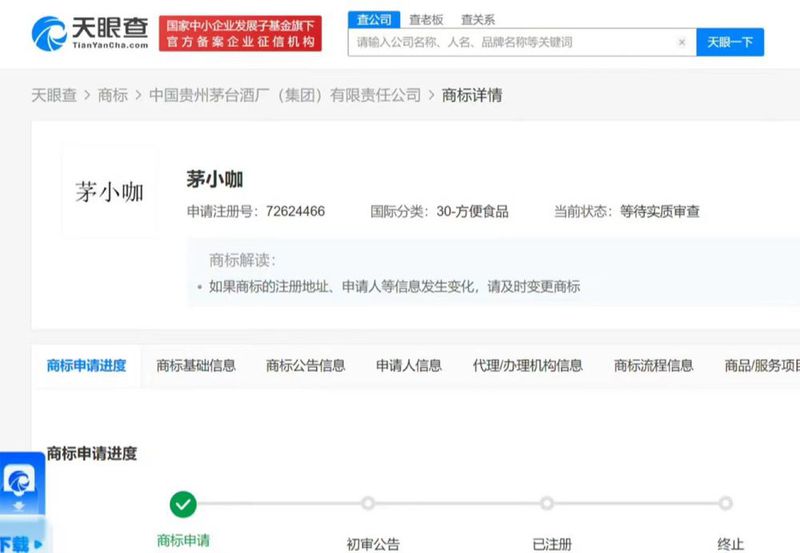Click the 初审公告 progress step circle
Screen dimensions: 800x553
pyautogui.click(x=368, y=504)
